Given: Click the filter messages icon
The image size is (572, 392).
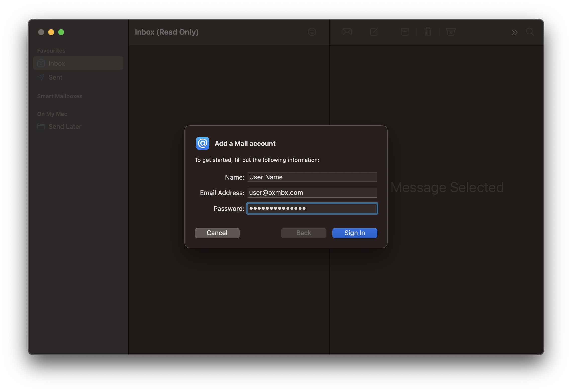Looking at the screenshot, I should coord(312,32).
